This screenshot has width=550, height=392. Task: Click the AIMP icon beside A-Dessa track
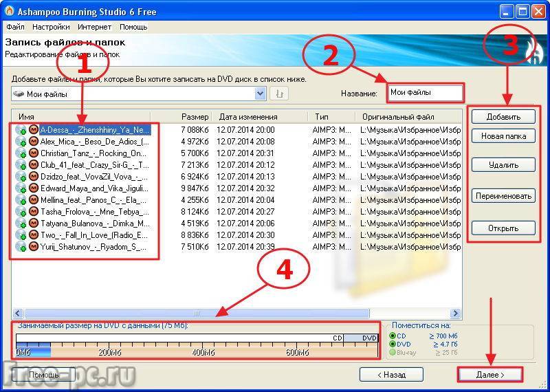pyautogui.click(x=33, y=129)
